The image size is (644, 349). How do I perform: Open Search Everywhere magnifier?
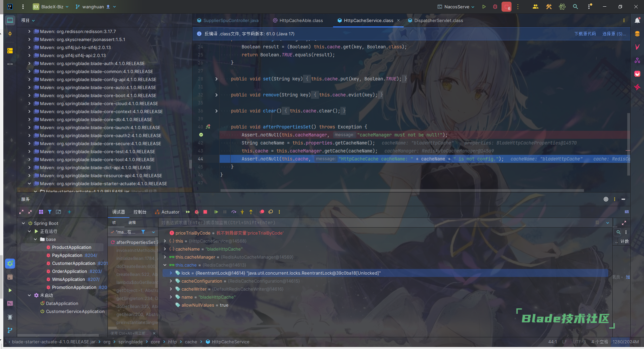point(576,7)
